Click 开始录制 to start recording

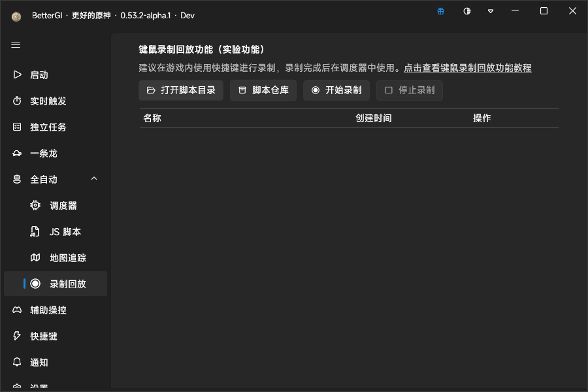click(x=336, y=90)
